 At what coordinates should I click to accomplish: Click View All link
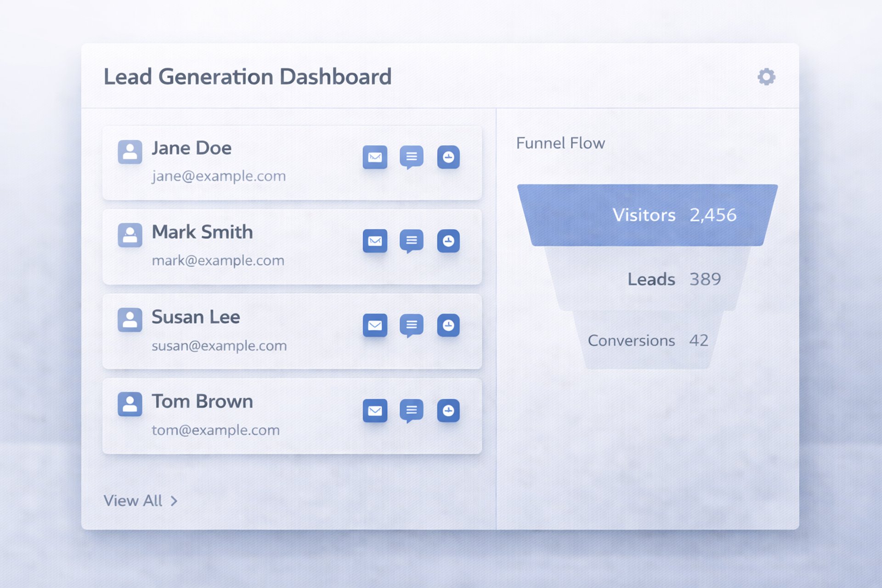[133, 501]
